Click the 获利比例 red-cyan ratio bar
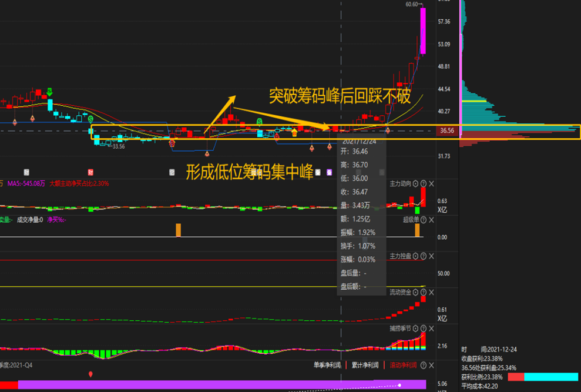The width and height of the screenshot is (581, 392). tap(543, 377)
